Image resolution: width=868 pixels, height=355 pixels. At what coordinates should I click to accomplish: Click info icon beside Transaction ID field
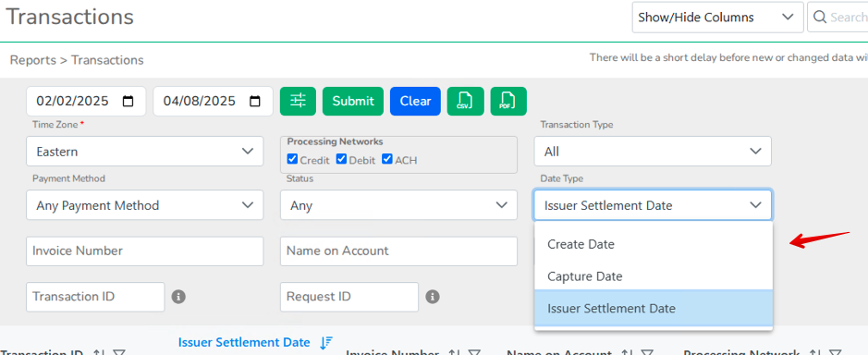(178, 297)
